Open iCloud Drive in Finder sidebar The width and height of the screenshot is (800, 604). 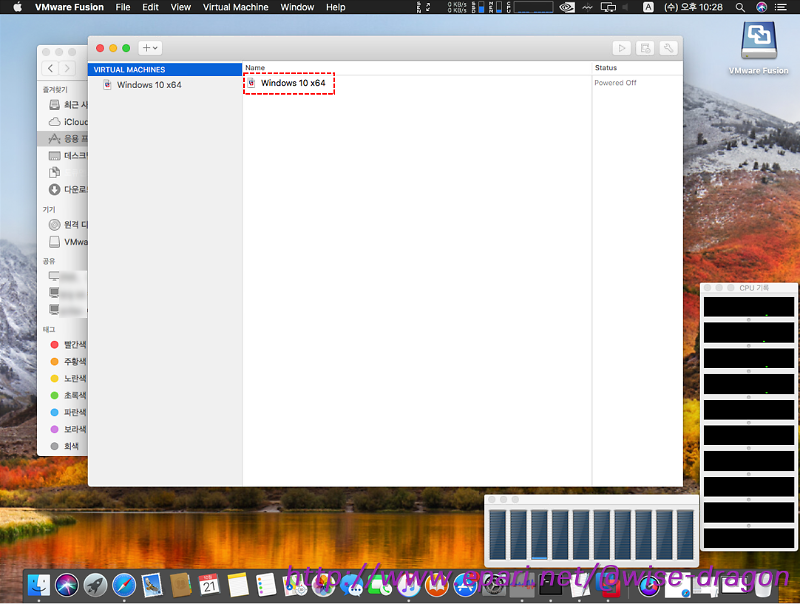(x=68, y=122)
